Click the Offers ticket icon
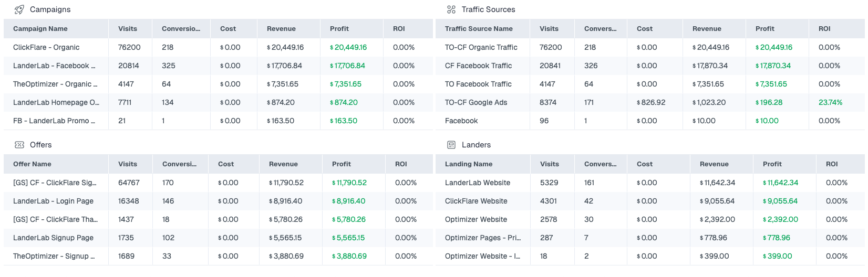The height and width of the screenshot is (277, 868). 19,145
